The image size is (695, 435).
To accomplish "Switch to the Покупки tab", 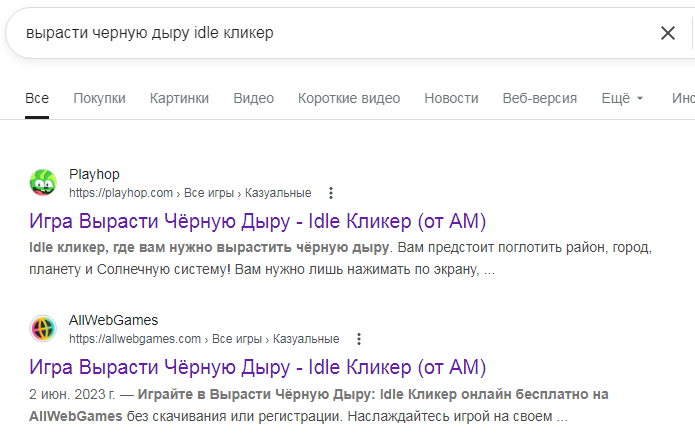I will (x=99, y=98).
